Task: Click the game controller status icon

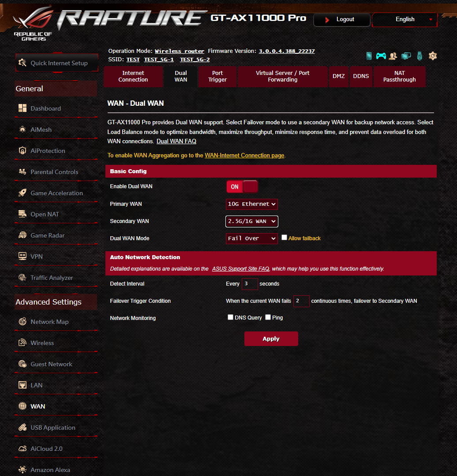Action: pyautogui.click(x=381, y=56)
